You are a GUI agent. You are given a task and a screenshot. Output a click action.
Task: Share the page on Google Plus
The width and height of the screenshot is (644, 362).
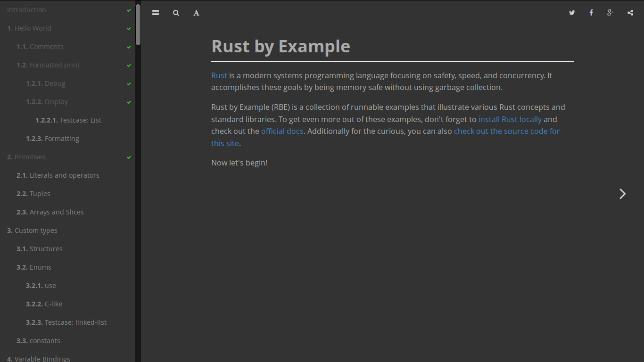pyautogui.click(x=610, y=13)
